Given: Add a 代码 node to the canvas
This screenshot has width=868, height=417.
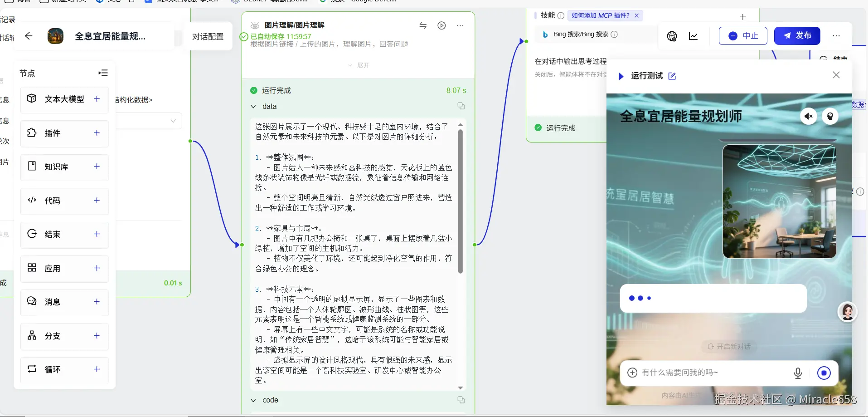Looking at the screenshot, I should tap(97, 201).
